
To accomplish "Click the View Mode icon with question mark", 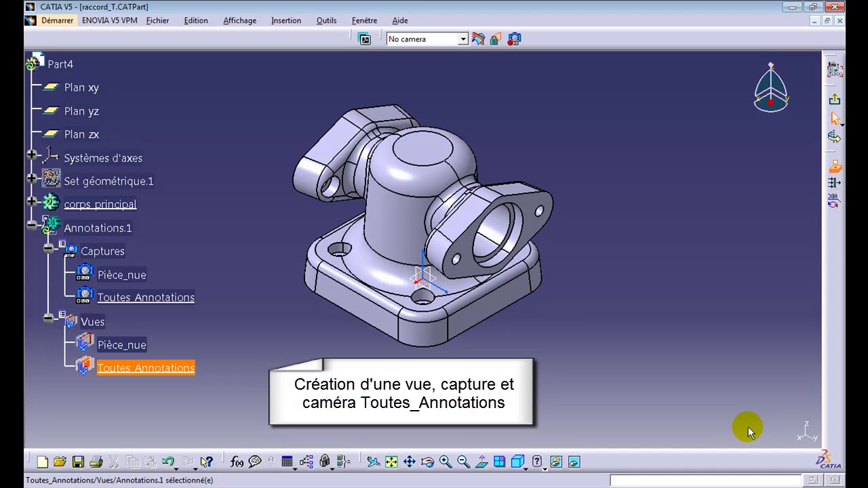I will point(537,462).
